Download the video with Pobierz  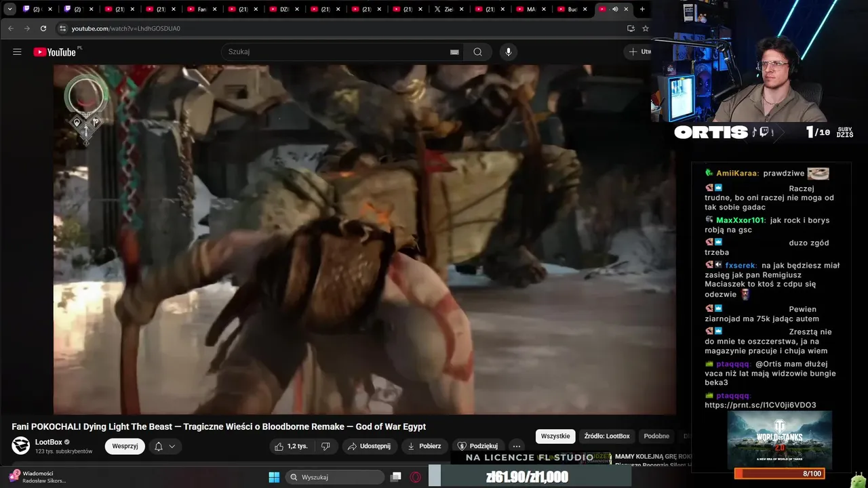click(424, 446)
